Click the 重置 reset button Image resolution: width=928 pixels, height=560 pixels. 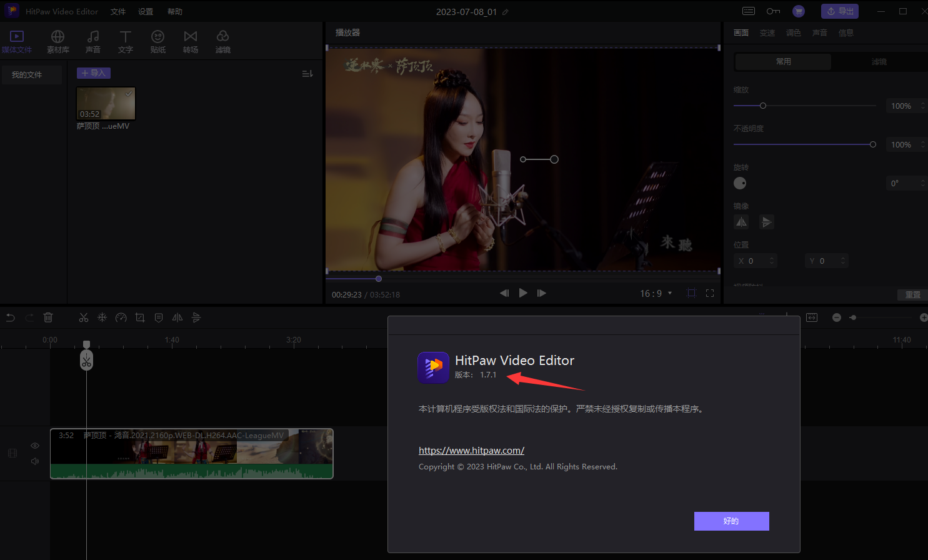[x=913, y=294]
